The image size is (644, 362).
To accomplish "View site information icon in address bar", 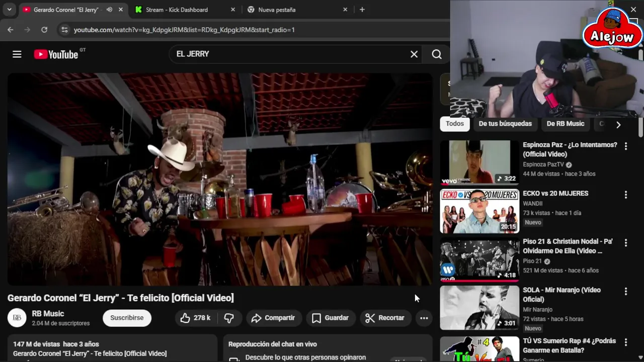I will [x=64, y=30].
